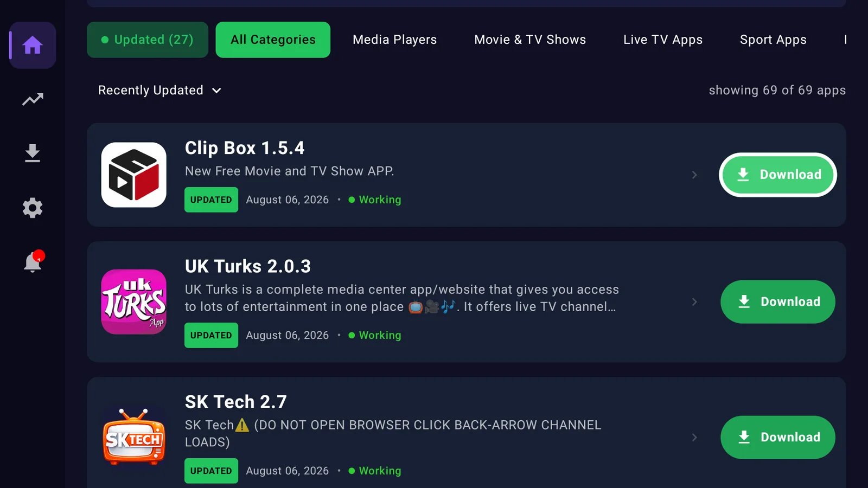Open the Clip Box 1.5.4 title

click(x=245, y=148)
